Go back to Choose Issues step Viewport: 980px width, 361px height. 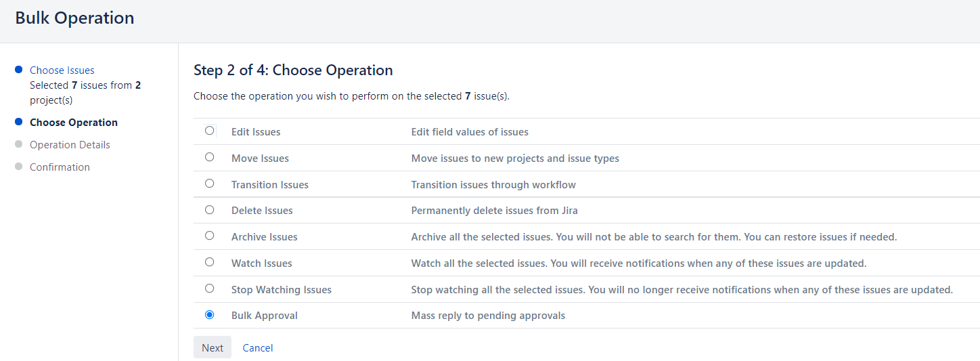[x=62, y=70]
